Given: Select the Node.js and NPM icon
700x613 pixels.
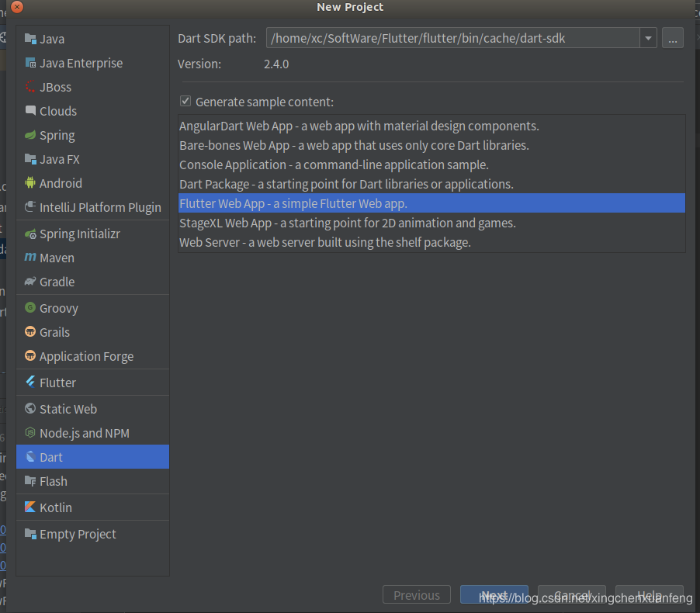Looking at the screenshot, I should [30, 433].
